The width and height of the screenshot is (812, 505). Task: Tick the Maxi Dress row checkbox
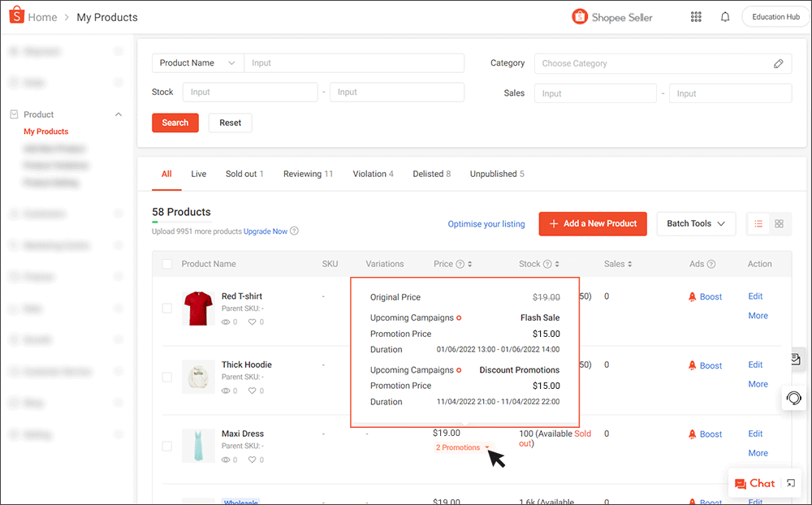(167, 446)
